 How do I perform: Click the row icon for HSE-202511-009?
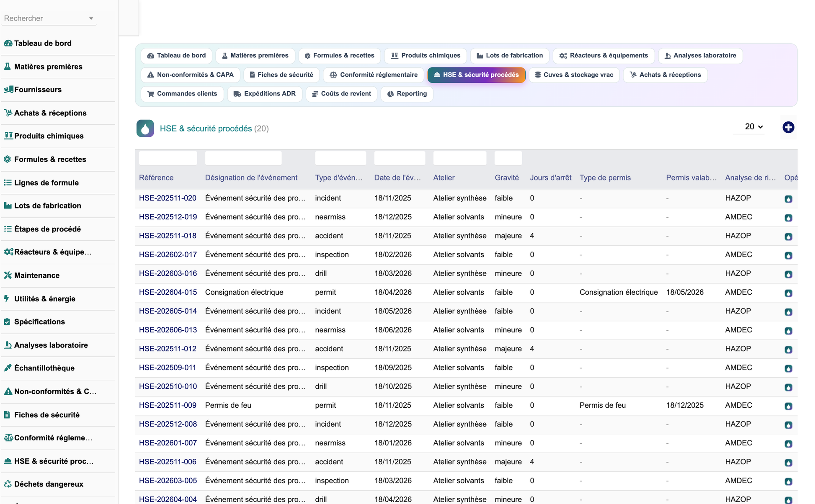(788, 406)
